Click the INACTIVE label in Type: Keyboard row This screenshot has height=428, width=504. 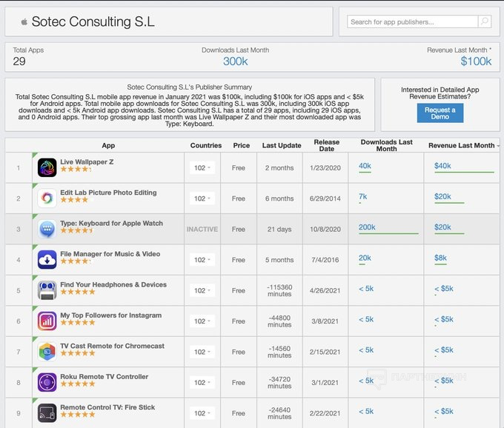tap(202, 230)
